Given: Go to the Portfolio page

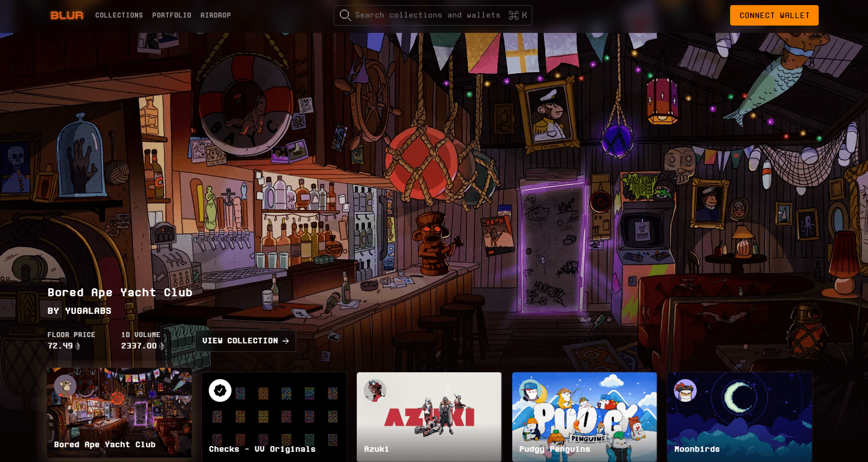Looking at the screenshot, I should point(171,15).
